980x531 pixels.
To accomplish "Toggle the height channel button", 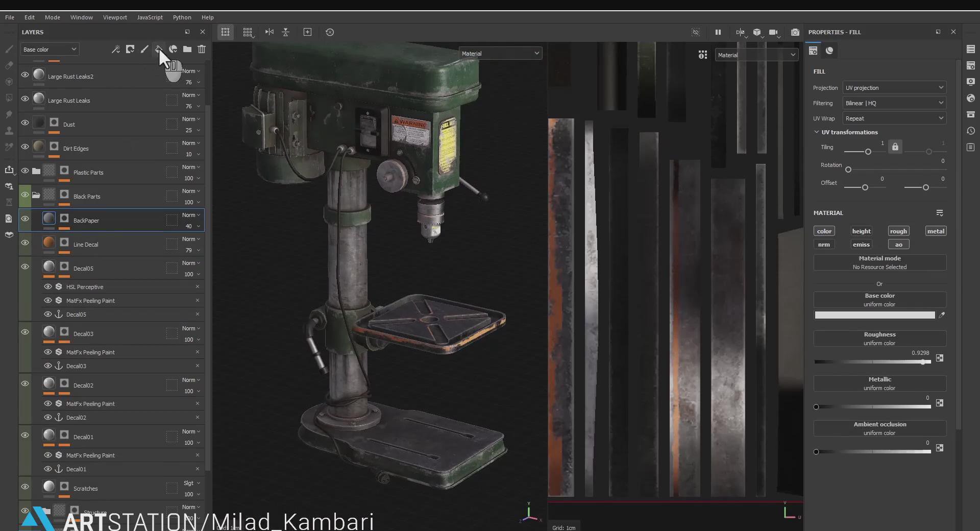I will [861, 231].
